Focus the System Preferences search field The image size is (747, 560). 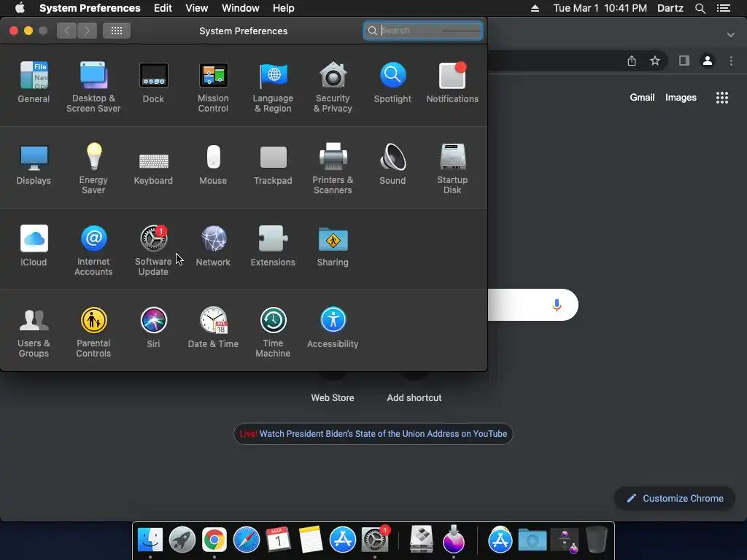pyautogui.click(x=423, y=31)
